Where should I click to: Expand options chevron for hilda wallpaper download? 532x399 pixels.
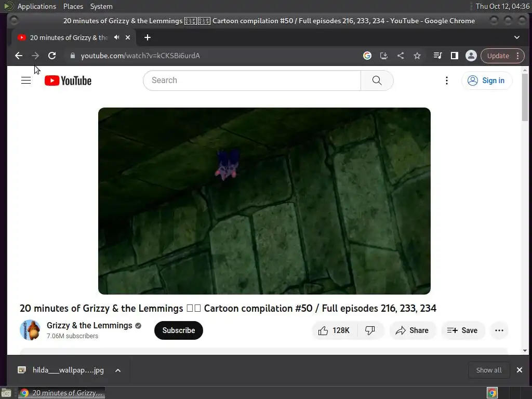(x=118, y=370)
